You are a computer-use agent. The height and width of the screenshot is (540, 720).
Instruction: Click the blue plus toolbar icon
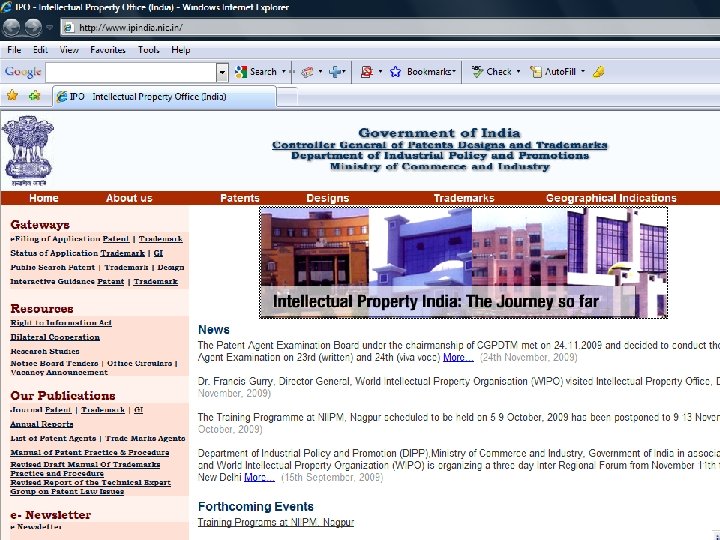[335, 72]
